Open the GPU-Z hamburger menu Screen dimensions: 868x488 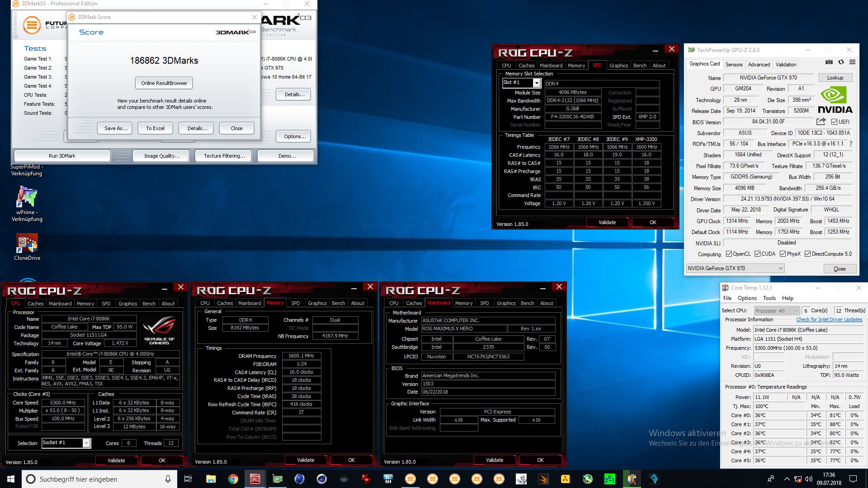[x=852, y=62]
